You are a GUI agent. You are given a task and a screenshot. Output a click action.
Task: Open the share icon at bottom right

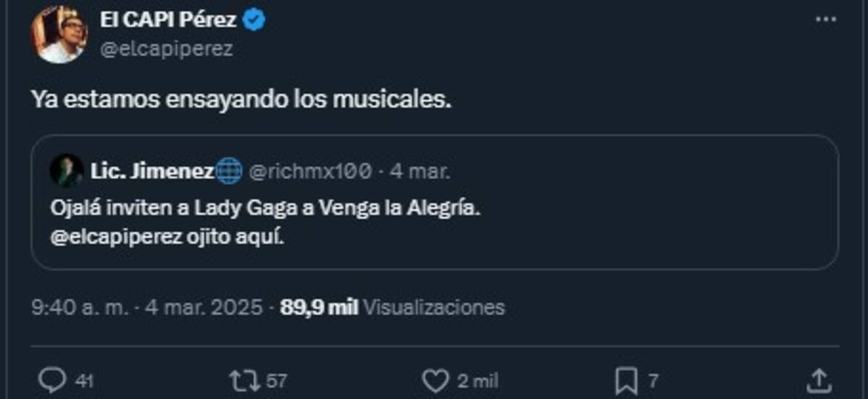coord(818,379)
